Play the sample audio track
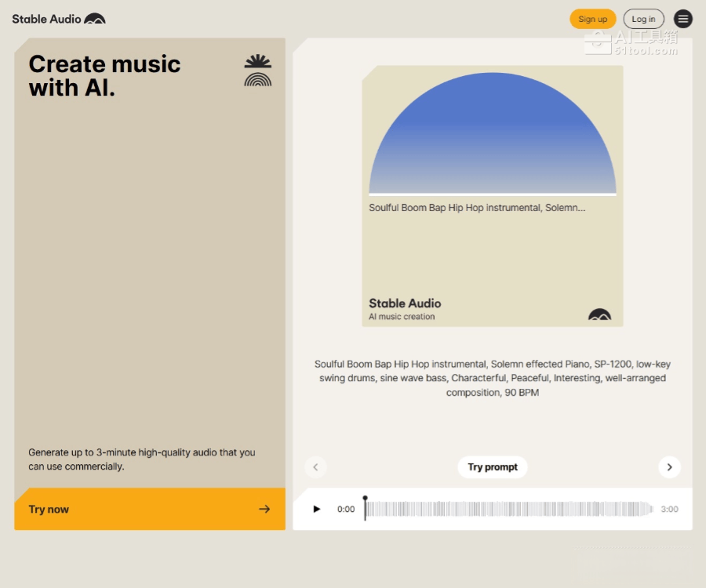 (317, 509)
